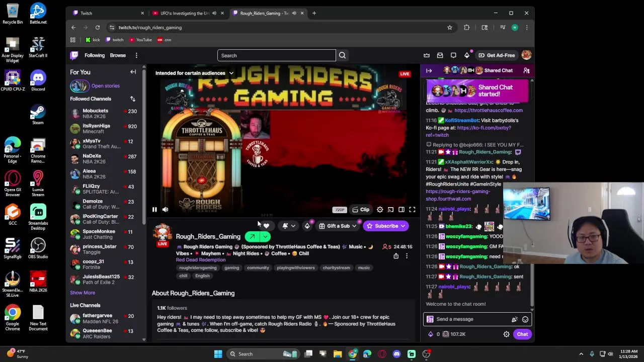Viewport: 644px width, 362px height.
Task: Open the chat party popper icon
Action: 514,319
